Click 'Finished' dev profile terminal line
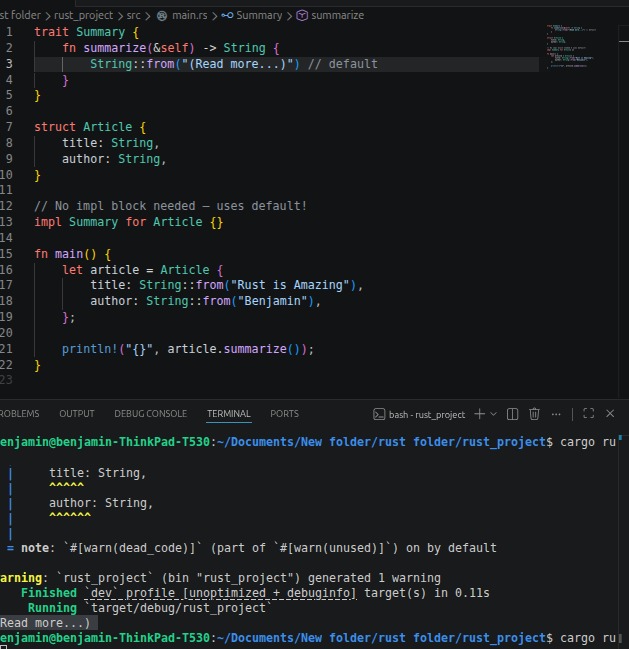629x649 pixels. (x=255, y=593)
